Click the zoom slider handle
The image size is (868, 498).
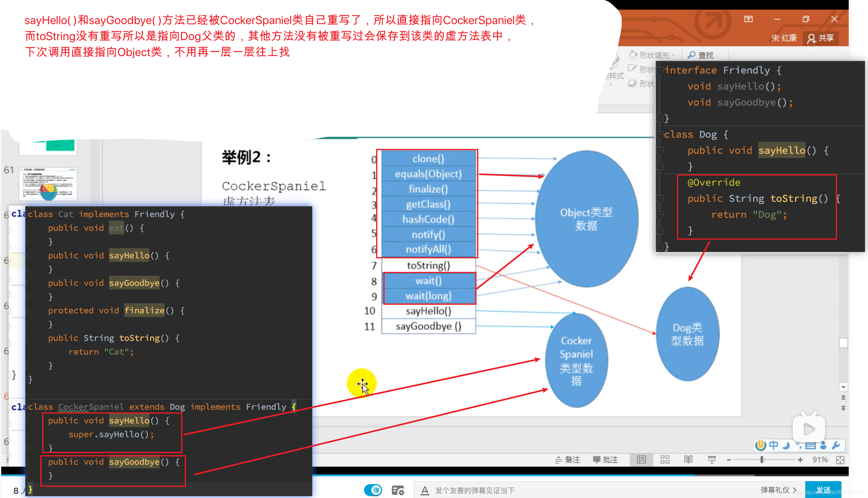tap(762, 460)
